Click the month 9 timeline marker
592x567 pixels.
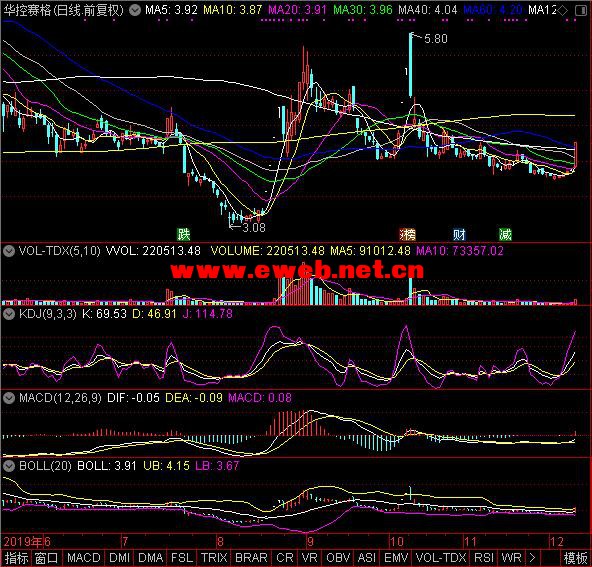coord(310,542)
